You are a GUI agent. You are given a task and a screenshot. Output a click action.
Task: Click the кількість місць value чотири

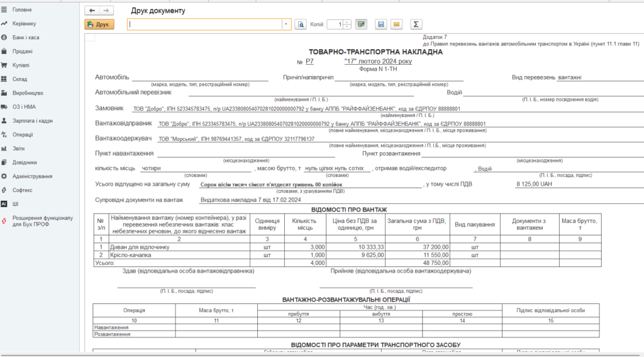[151, 168]
